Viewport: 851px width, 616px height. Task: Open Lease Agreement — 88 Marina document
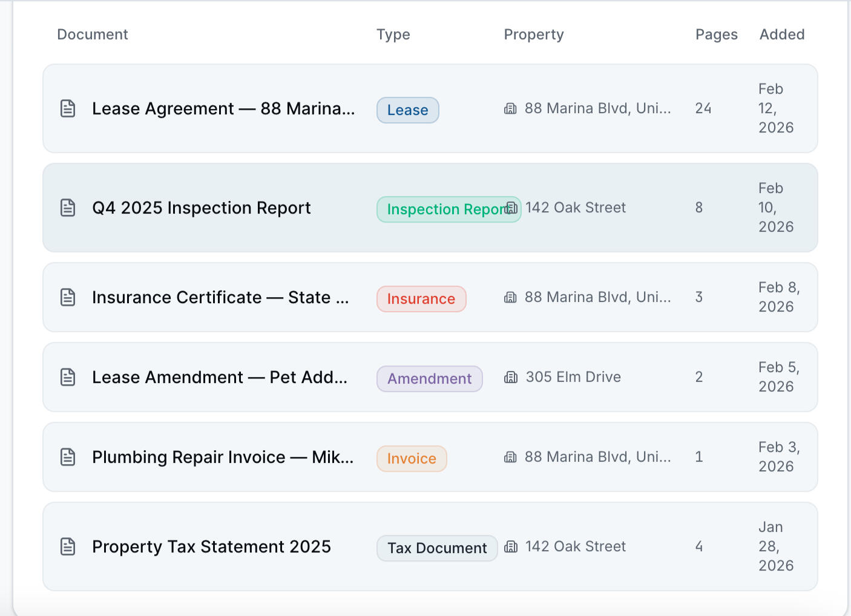coord(223,109)
